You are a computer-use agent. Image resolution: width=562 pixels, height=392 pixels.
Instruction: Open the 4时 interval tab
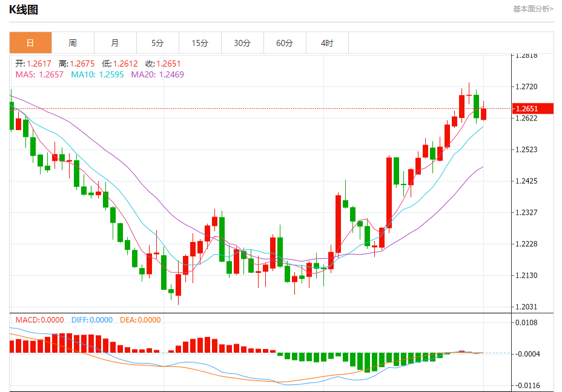tap(327, 43)
